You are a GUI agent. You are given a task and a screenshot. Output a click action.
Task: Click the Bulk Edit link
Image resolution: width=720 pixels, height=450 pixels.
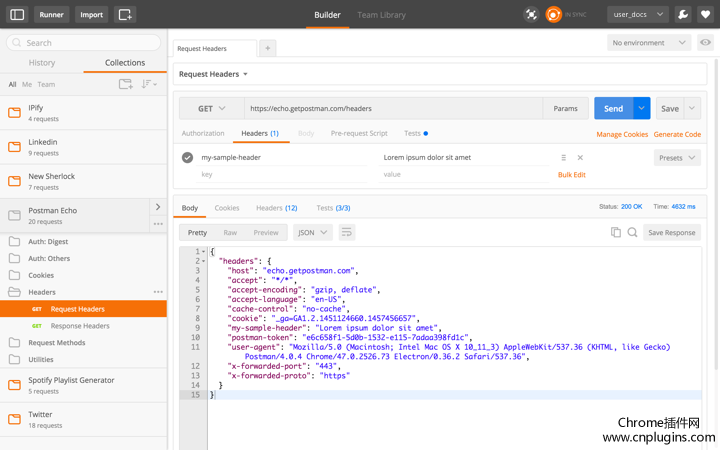(x=572, y=175)
